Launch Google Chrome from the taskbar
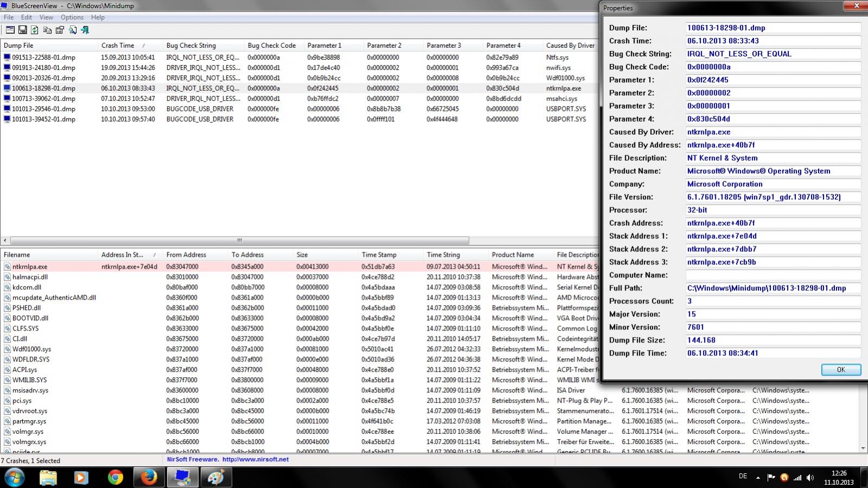868x488 pixels. tap(115, 478)
